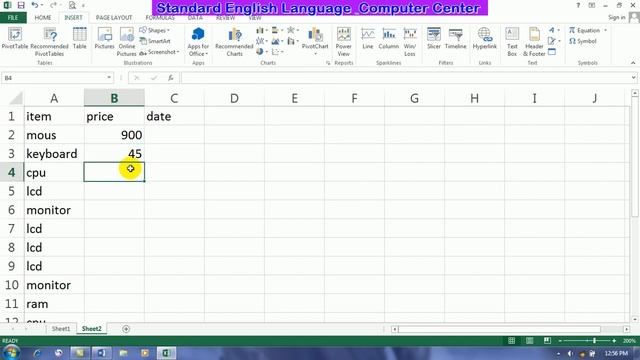Open Recommended Charts
Viewport: 640px width, 360px height.
point(234,42)
